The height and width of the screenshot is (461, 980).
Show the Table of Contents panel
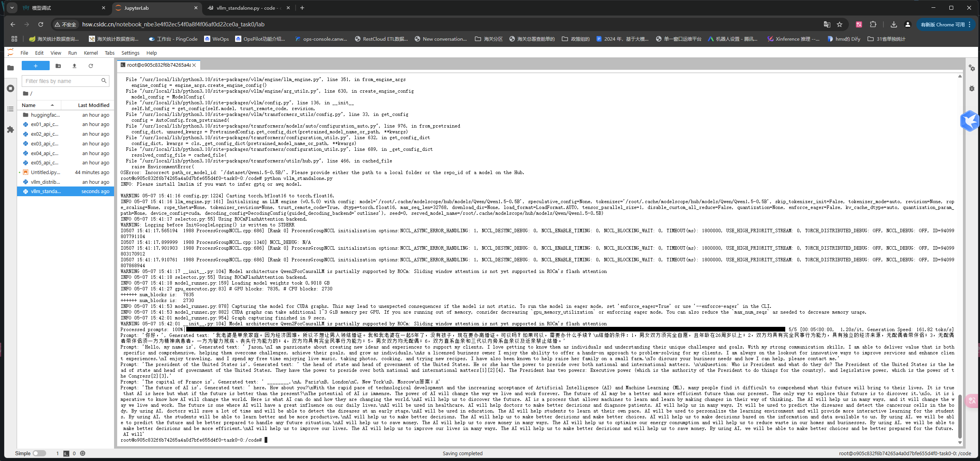point(10,109)
